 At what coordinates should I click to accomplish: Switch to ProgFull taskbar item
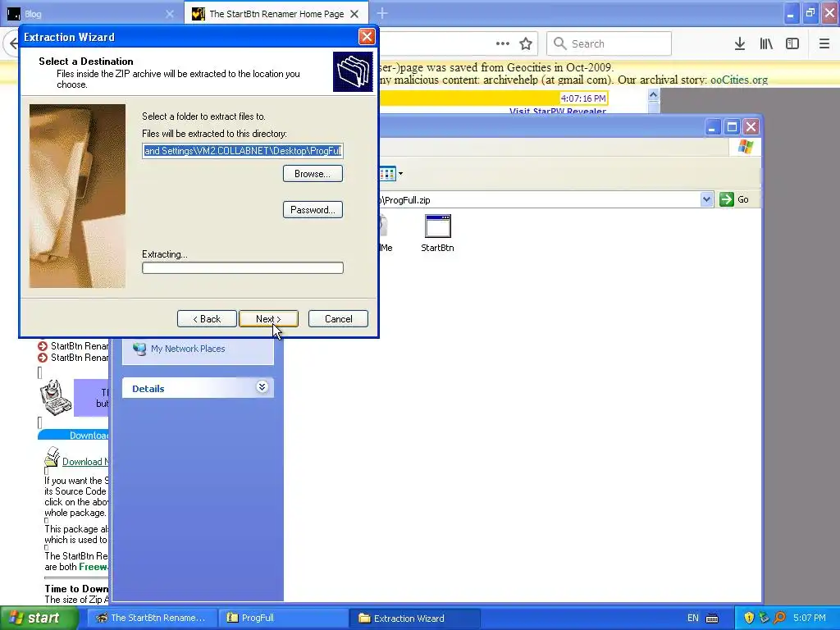click(284, 618)
